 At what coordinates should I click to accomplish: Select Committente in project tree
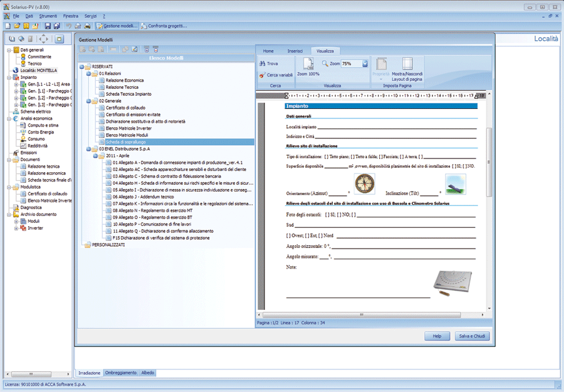(39, 57)
